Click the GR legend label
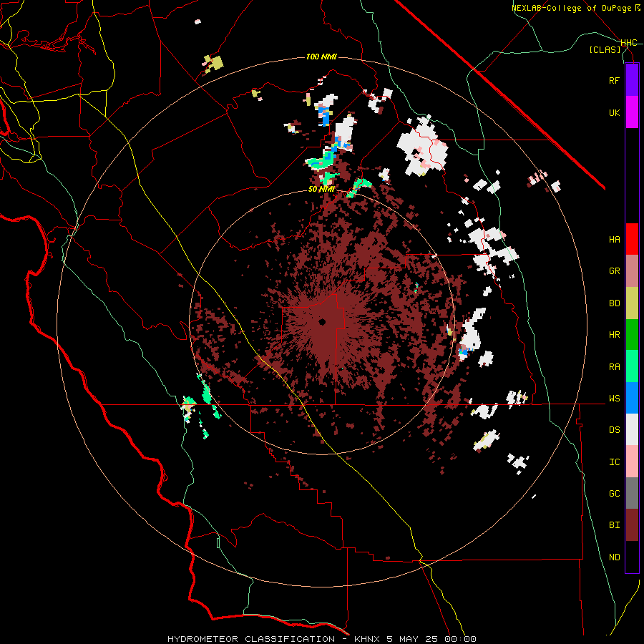Viewport: 644px width, 644px height. [x=614, y=271]
